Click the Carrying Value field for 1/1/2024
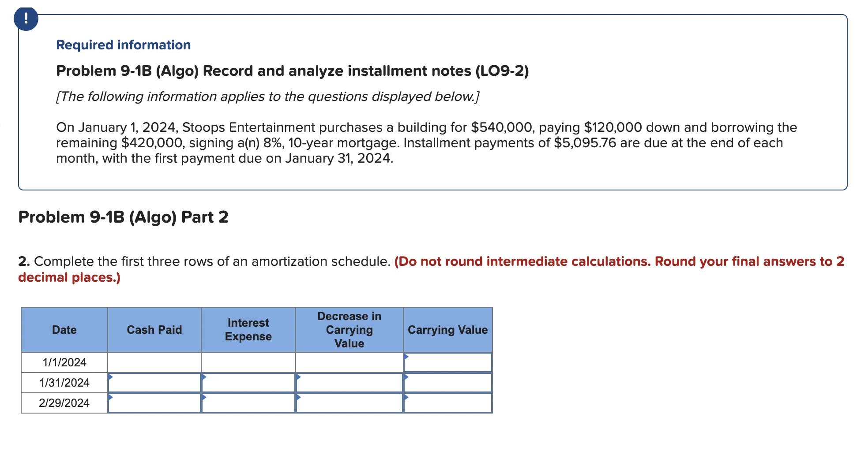The image size is (868, 466). 448,362
